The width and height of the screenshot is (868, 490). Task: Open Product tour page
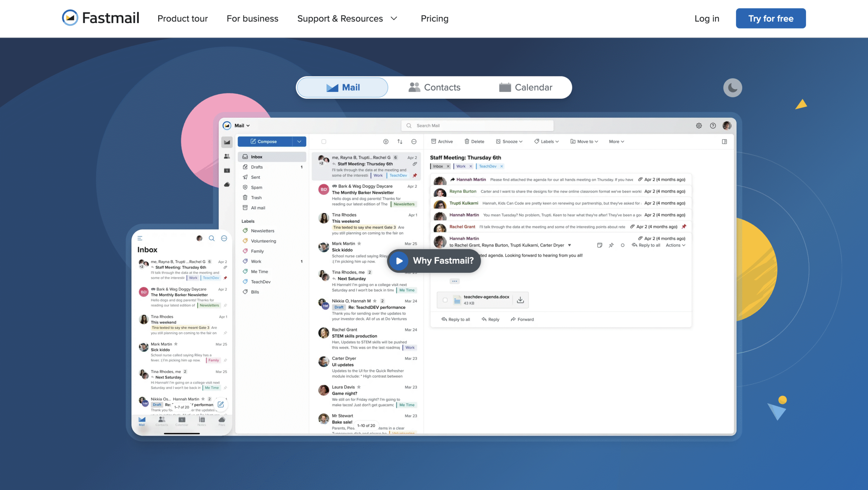pyautogui.click(x=182, y=18)
